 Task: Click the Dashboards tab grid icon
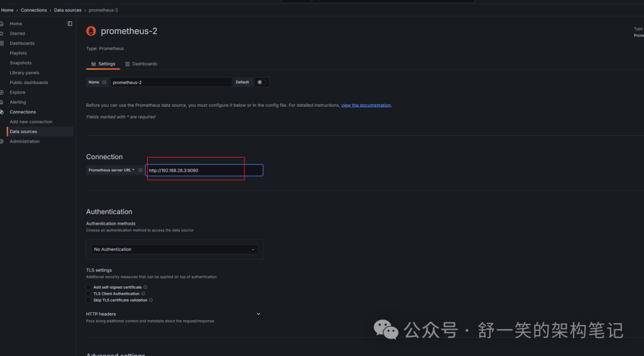[128, 64]
